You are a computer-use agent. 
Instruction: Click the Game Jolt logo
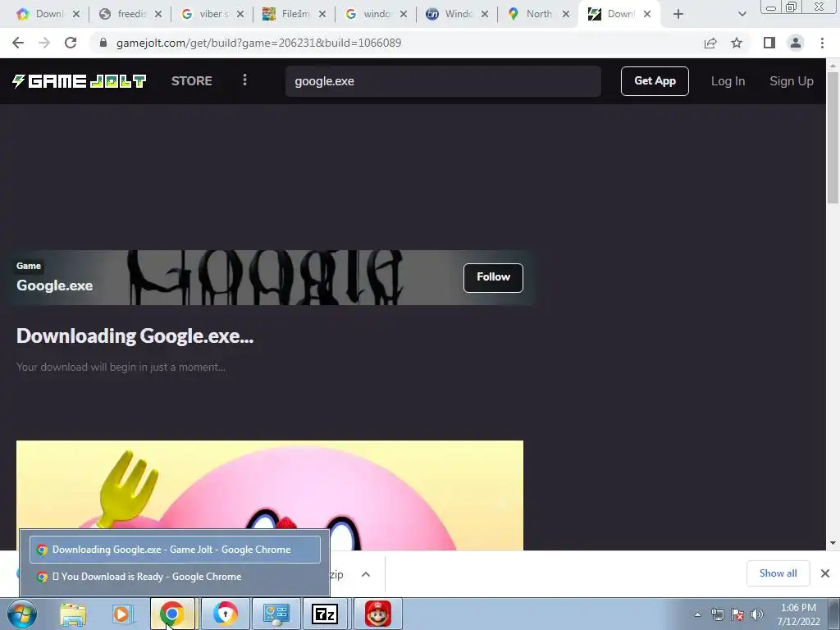point(79,81)
